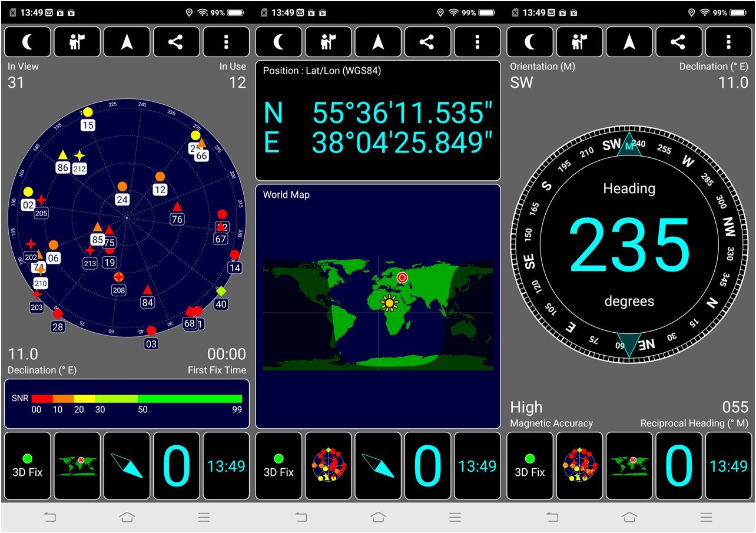Click the SNR color scale bar
This screenshot has width=756, height=533.
[x=137, y=399]
